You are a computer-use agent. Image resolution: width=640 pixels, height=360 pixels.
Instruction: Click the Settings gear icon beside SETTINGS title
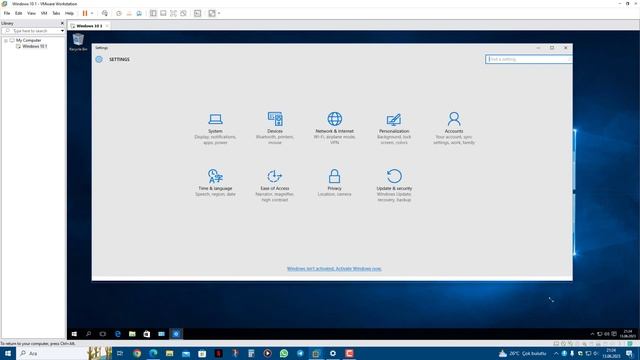click(99, 59)
